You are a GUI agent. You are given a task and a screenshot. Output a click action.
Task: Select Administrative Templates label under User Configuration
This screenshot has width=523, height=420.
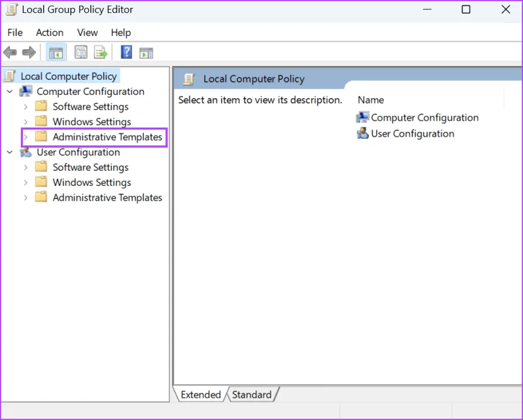tap(107, 198)
